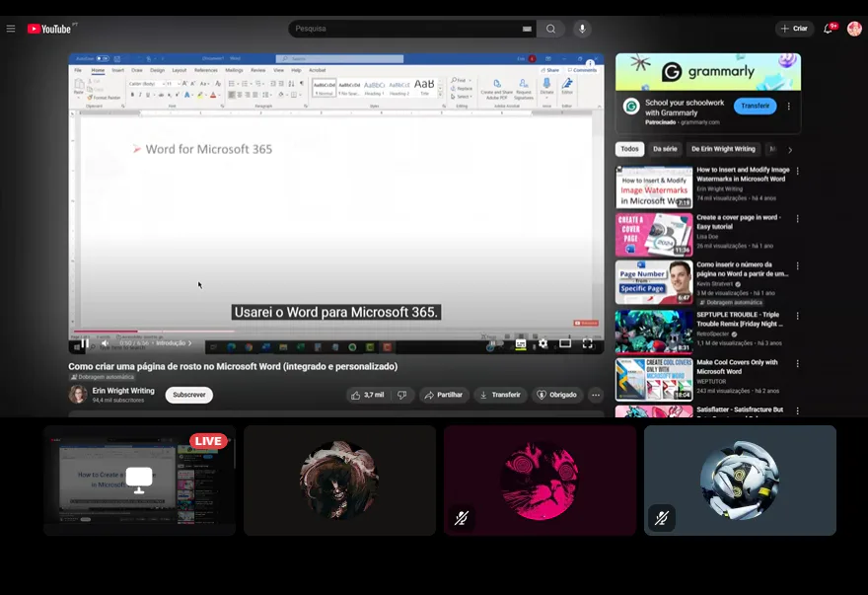Click the Obrigado thanks button
This screenshot has width=868, height=595.
click(557, 395)
